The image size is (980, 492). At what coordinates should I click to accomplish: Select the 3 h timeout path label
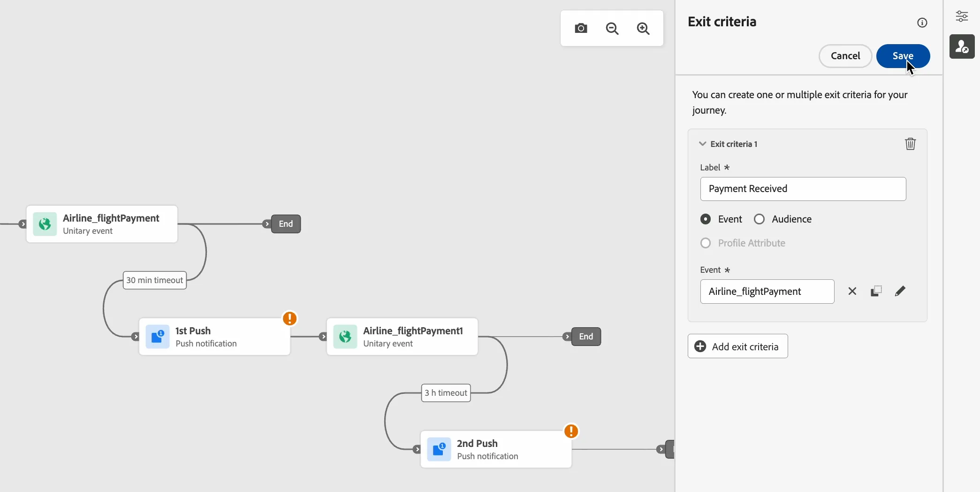click(446, 393)
